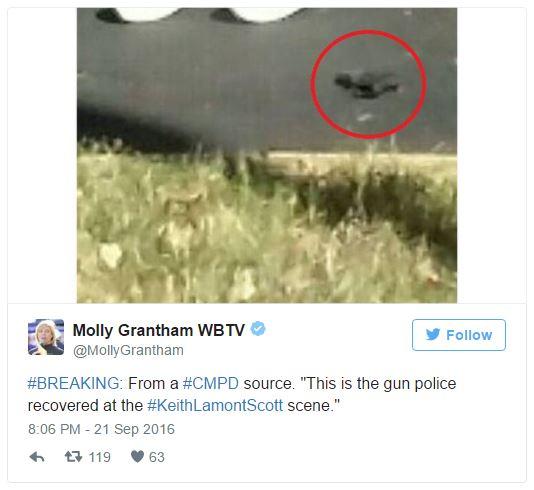Open the #CMPD hashtag link
Screen dimensions: 534x490
(210, 383)
